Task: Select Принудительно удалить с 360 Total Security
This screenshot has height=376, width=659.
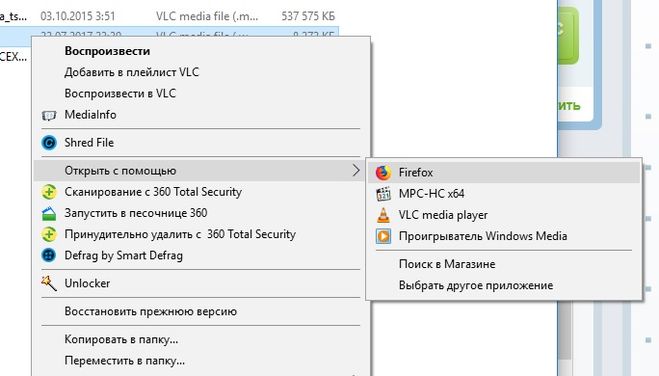Action: coord(180,234)
